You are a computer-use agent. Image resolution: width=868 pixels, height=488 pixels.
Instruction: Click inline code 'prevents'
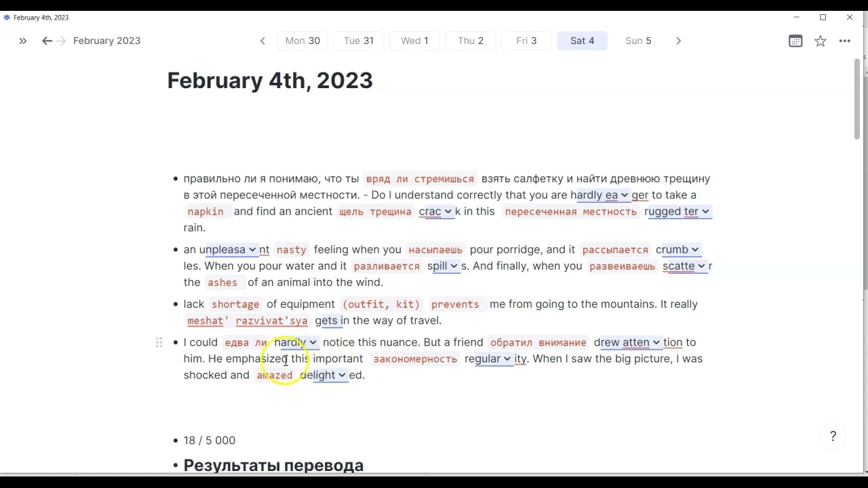click(x=455, y=304)
